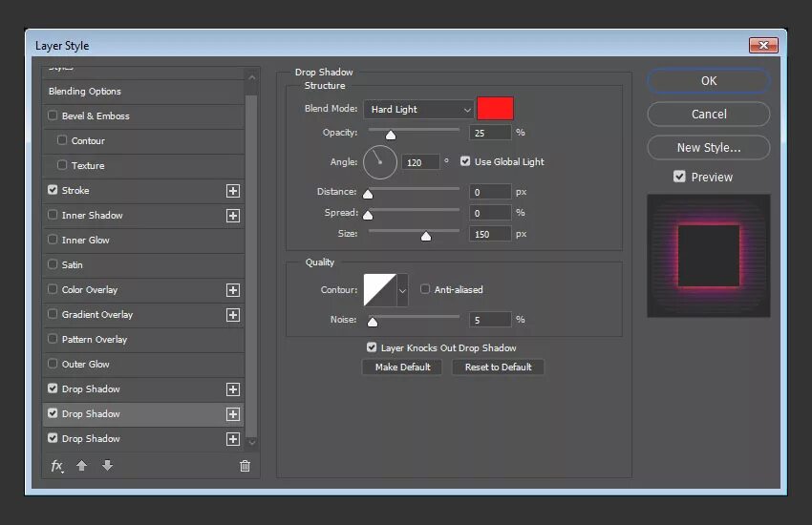Click effects list scrollbar up arrow
Screen dimensions: 812x525
coord(251,77)
